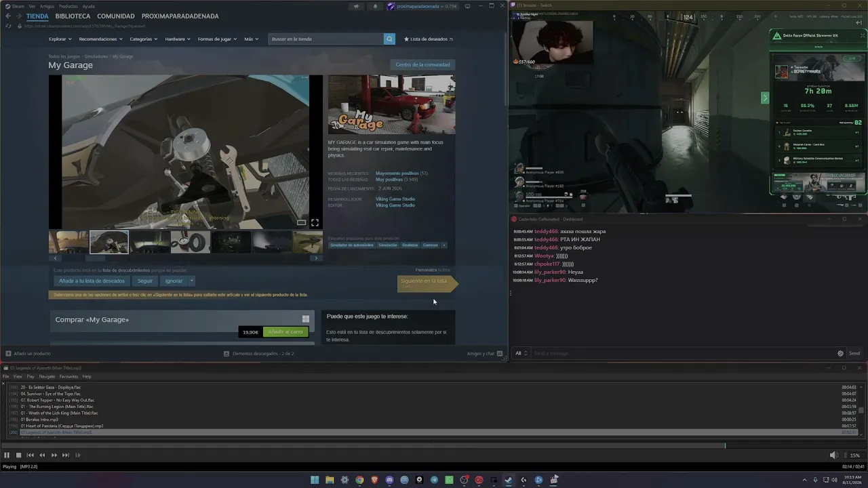Click 'Centro de la comunidad' button

coord(422,65)
